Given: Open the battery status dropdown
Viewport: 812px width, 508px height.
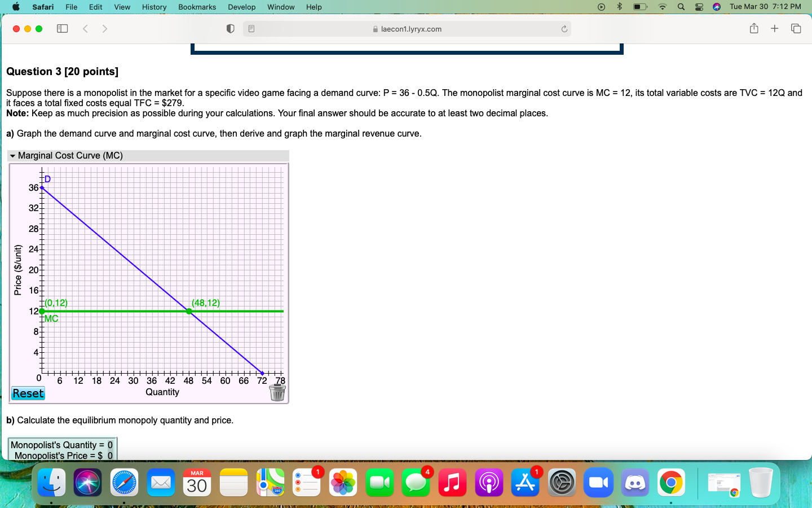Looking at the screenshot, I should pyautogui.click(x=638, y=7).
